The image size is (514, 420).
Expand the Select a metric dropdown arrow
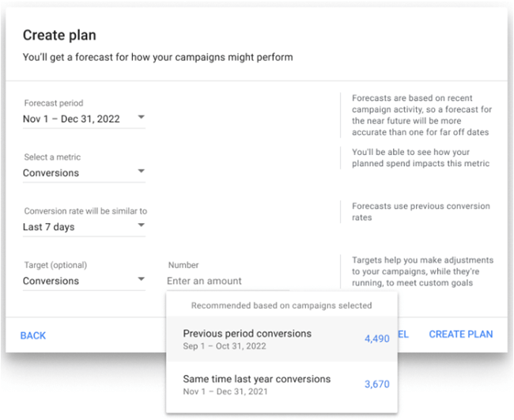click(141, 172)
